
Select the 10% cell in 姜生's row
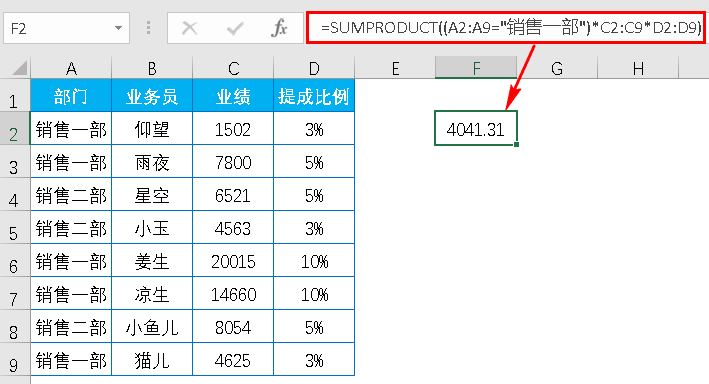(x=314, y=261)
